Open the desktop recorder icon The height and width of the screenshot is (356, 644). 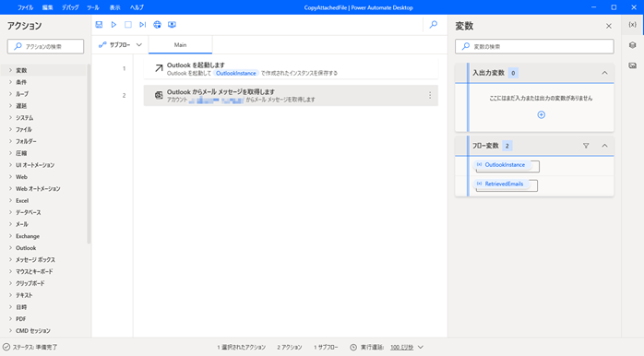[173, 25]
